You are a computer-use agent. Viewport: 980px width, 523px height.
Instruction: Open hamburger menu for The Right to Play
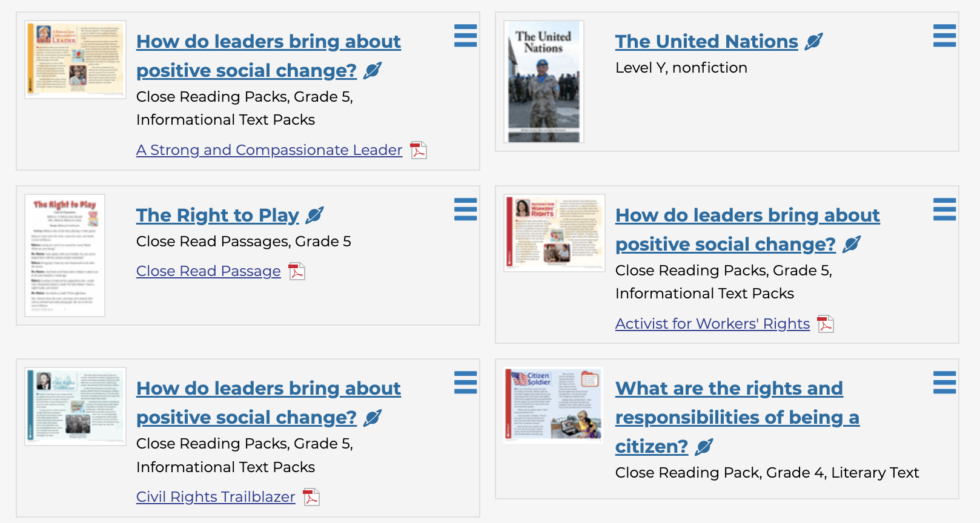tap(465, 209)
